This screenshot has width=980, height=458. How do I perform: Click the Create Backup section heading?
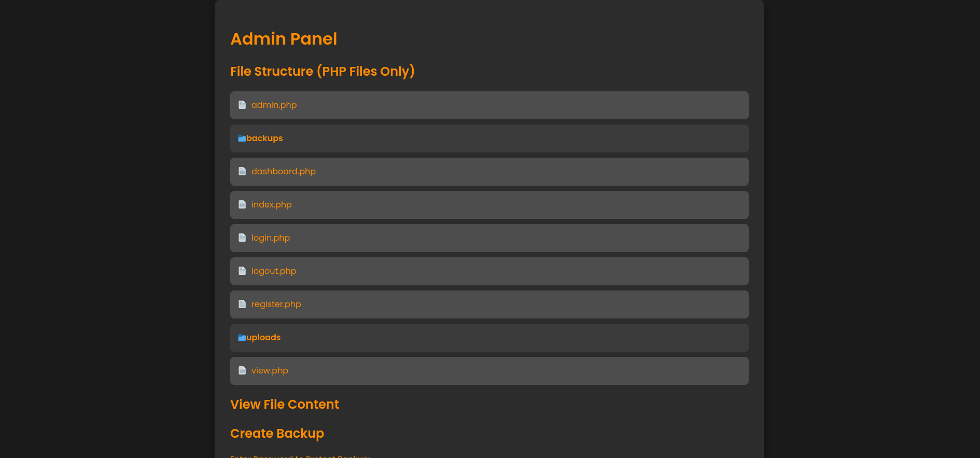[x=277, y=434]
